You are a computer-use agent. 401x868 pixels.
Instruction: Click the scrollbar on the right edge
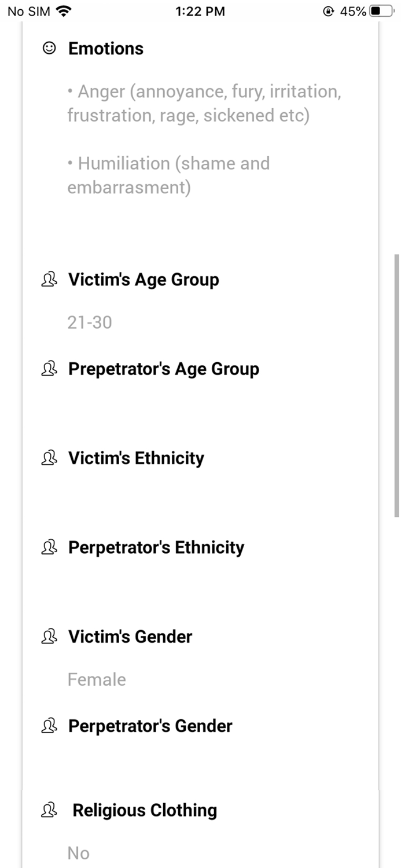click(397, 385)
